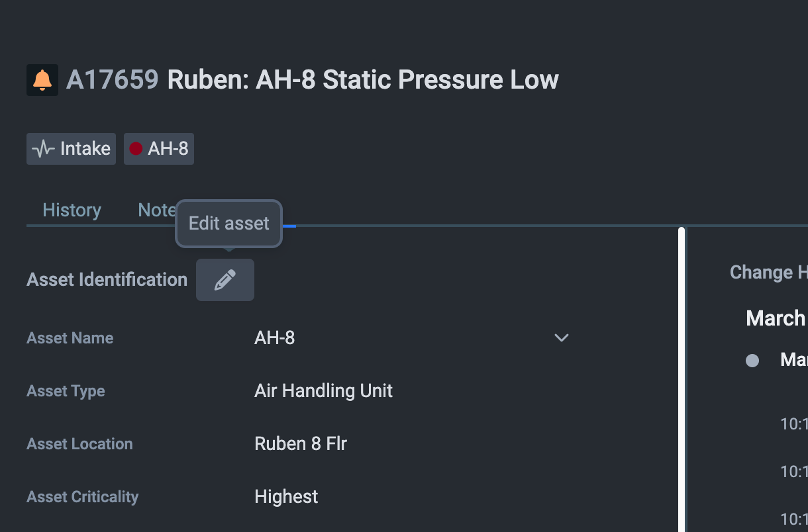Image resolution: width=808 pixels, height=532 pixels.
Task: Click the red status dot on AH-8 tag
Action: pyautogui.click(x=136, y=149)
